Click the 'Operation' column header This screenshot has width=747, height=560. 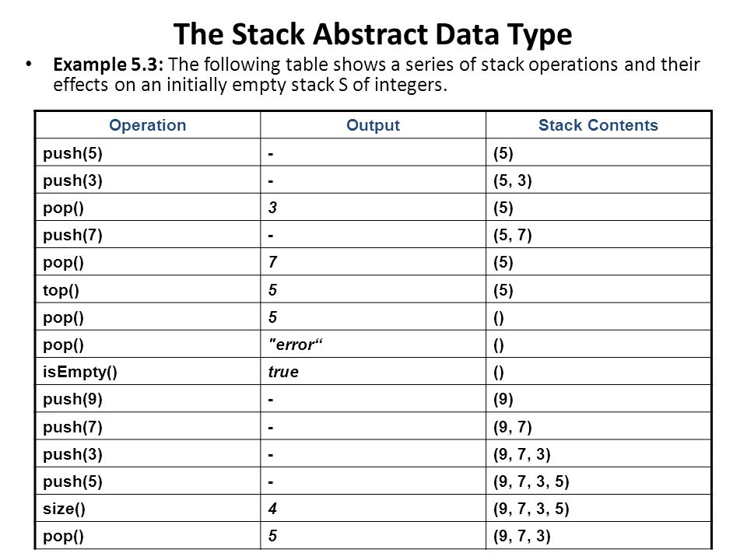[148, 125]
